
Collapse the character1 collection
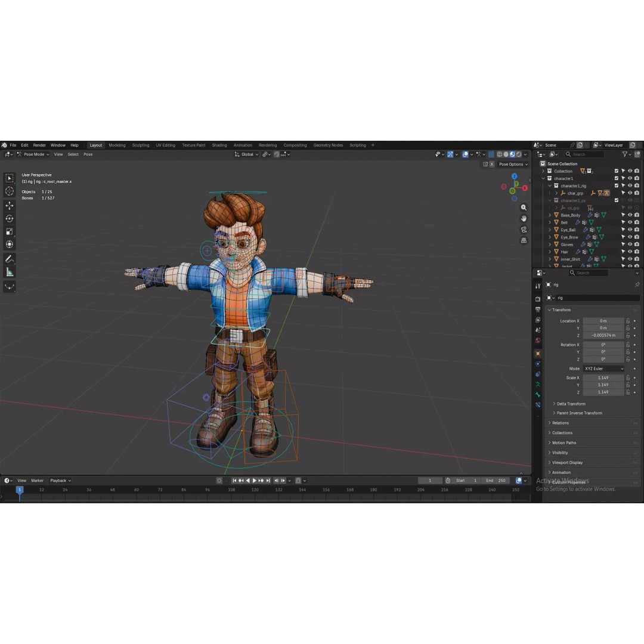(543, 178)
